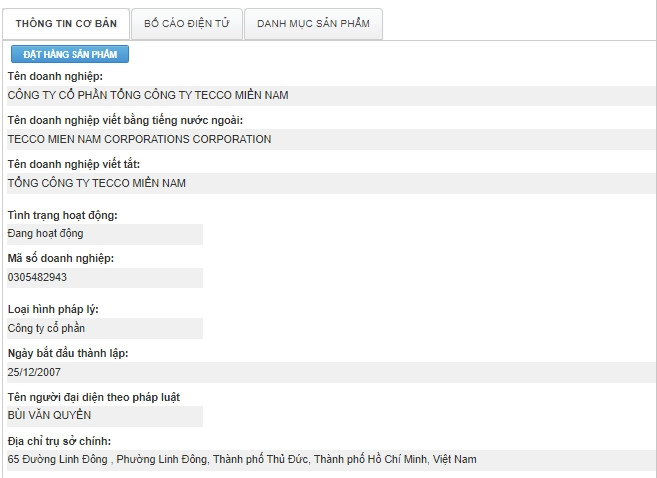
Task: Click the Tình trạng hoạt động label
Action: tap(62, 215)
